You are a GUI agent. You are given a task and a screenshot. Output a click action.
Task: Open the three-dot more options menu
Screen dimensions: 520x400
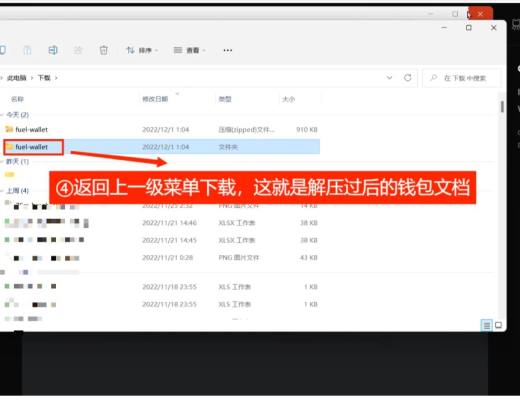(228, 50)
